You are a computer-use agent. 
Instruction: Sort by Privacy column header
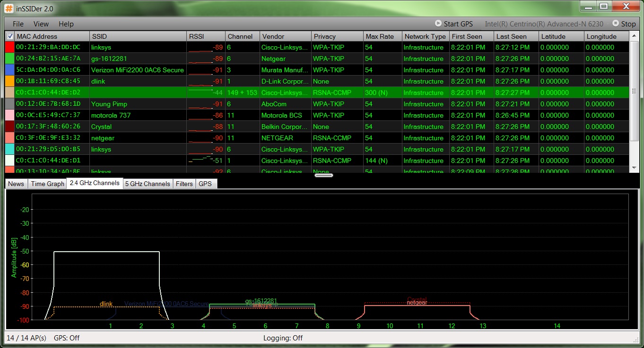(x=337, y=36)
